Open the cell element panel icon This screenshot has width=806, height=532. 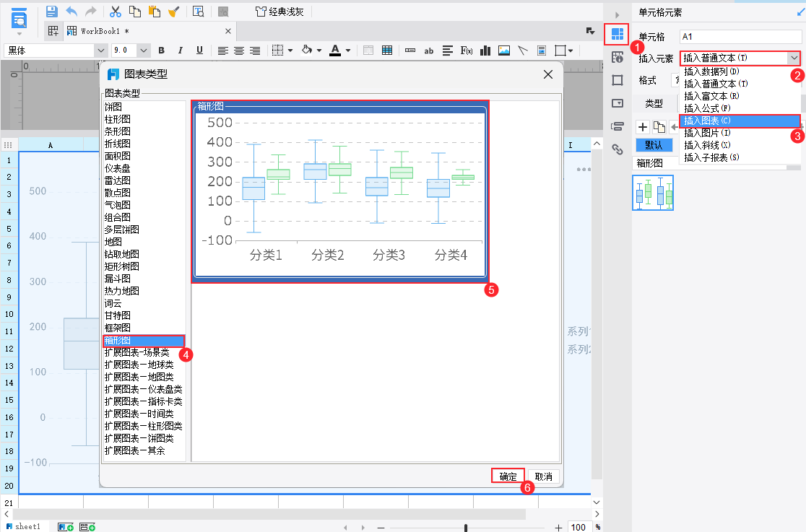coord(617,35)
